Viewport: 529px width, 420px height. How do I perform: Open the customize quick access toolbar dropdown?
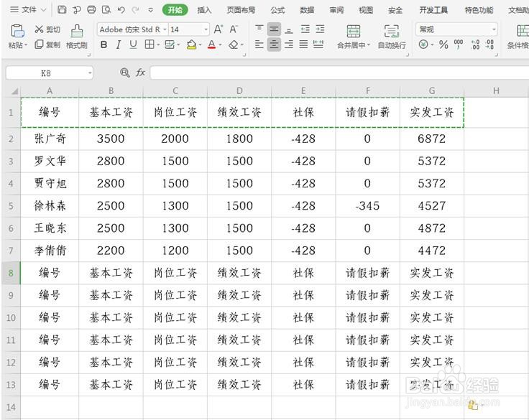pos(151,10)
